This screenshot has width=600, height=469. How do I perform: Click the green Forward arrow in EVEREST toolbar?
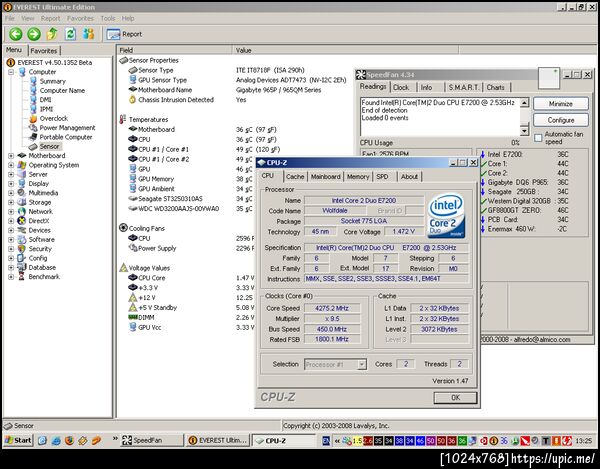point(33,33)
